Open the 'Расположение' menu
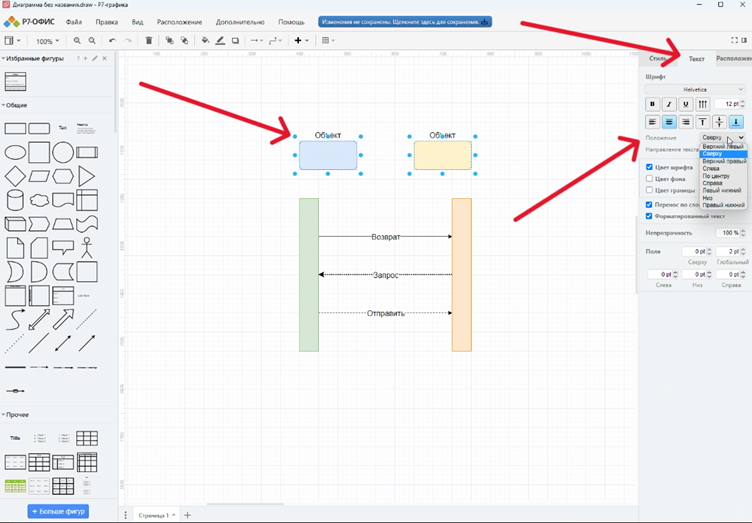The image size is (752, 523). coord(179,21)
